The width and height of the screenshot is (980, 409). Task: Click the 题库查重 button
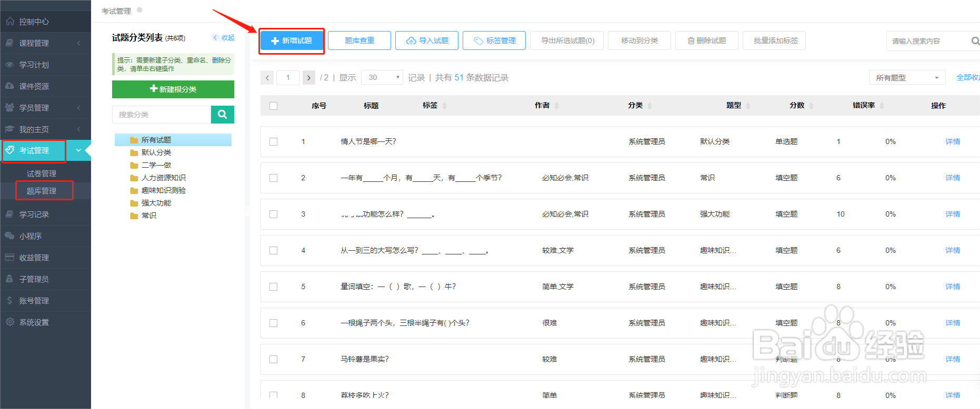[359, 40]
